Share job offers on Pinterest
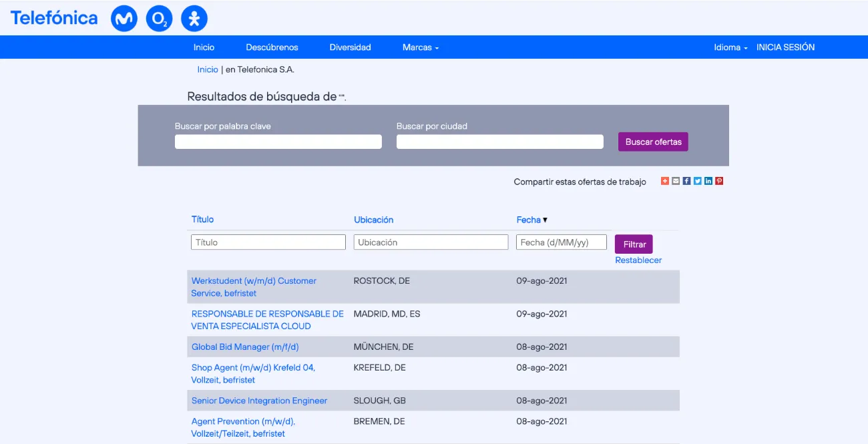868x444 pixels. [x=719, y=181]
